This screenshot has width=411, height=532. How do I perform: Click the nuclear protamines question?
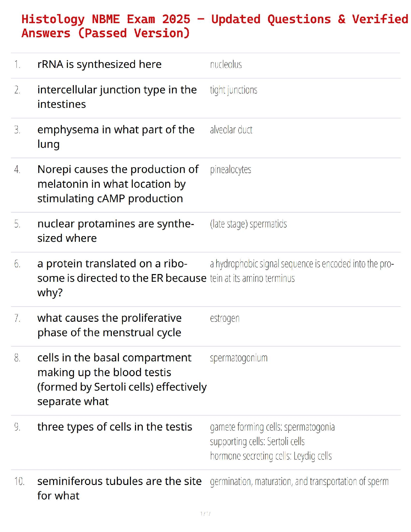(116, 231)
